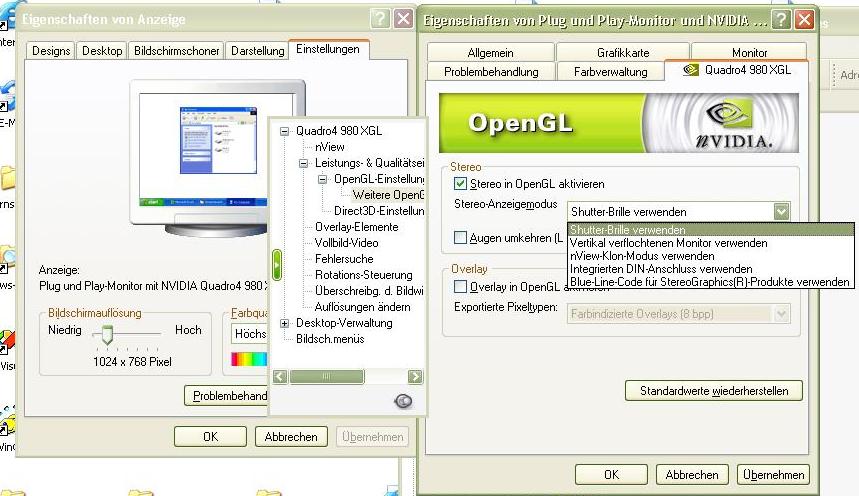Image resolution: width=859 pixels, height=496 pixels.
Task: Click the help question mark in the NVIDIA dialog
Action: pyautogui.click(x=779, y=20)
